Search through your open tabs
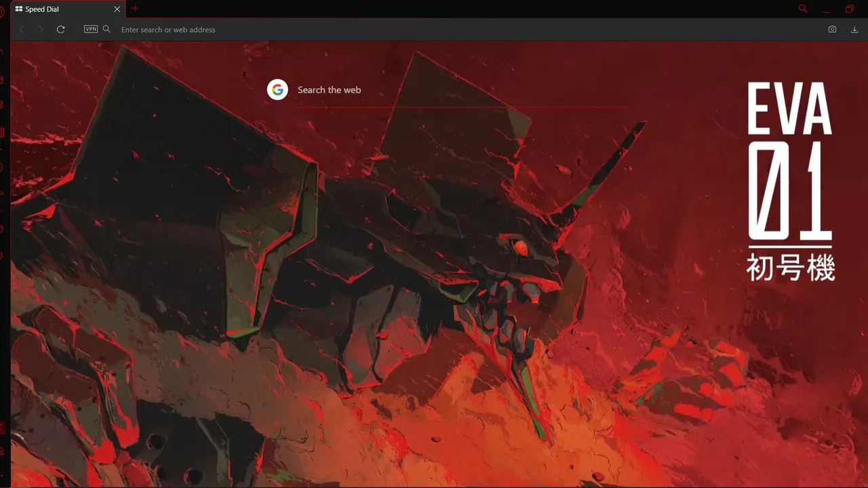 click(x=802, y=9)
